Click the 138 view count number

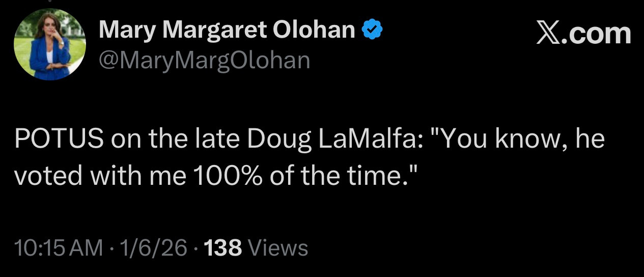pyautogui.click(x=222, y=248)
